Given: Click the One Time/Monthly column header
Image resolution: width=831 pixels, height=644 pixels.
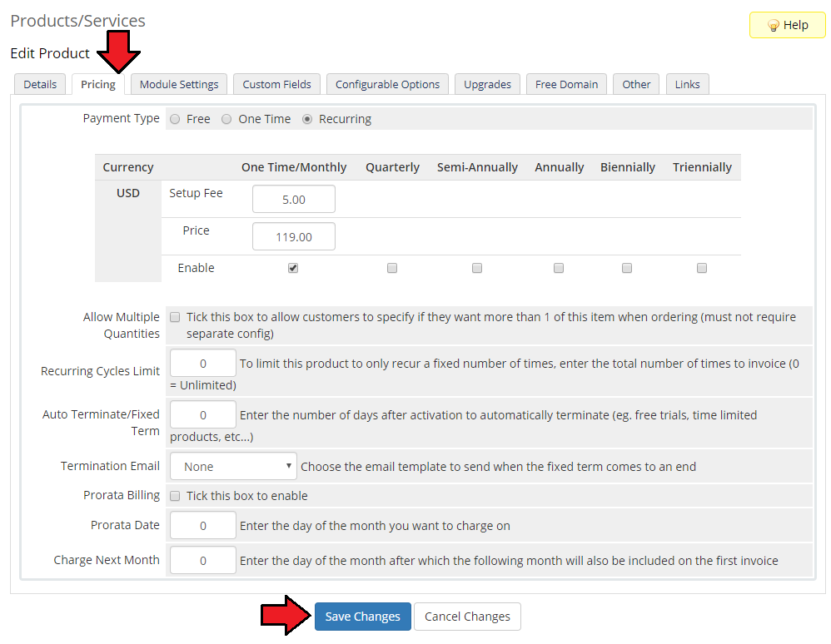Looking at the screenshot, I should (294, 167).
